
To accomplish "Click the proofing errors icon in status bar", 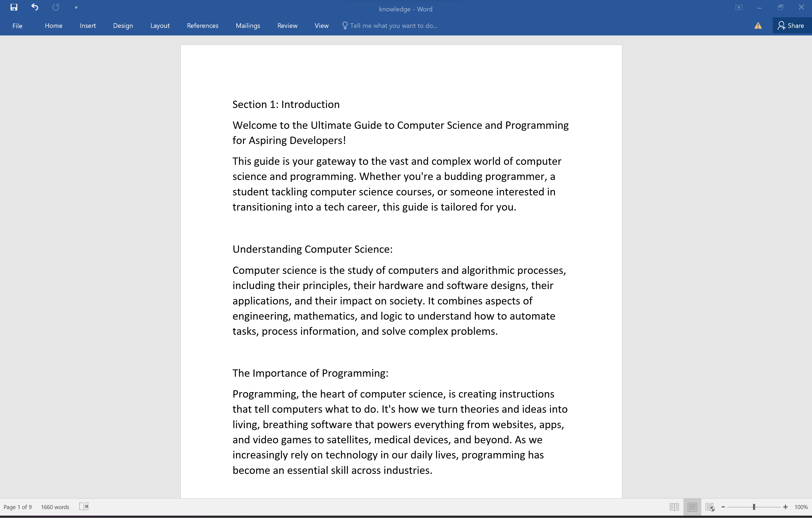I will tap(84, 507).
